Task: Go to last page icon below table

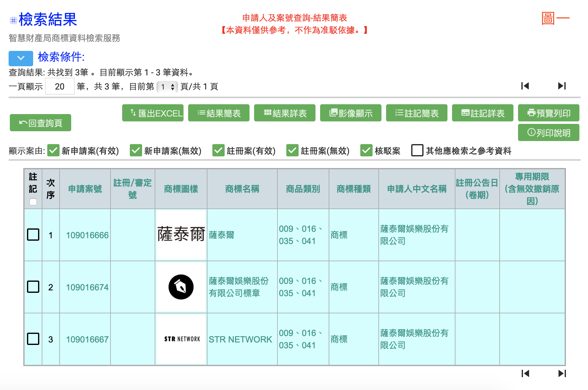Action: (562, 373)
